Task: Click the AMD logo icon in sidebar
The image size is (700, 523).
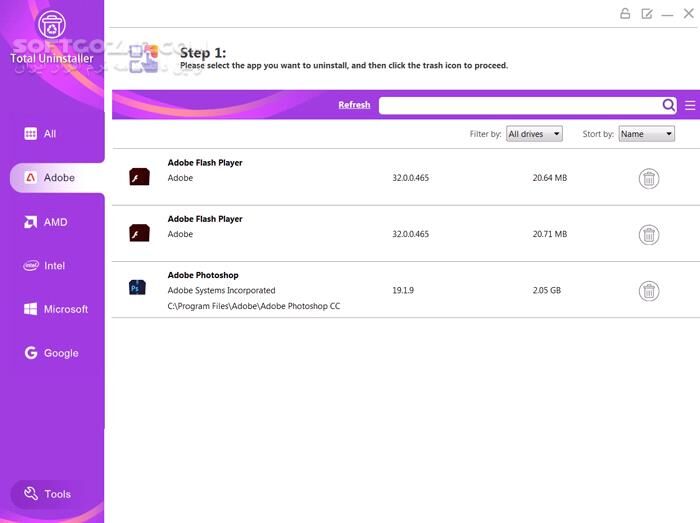Action: coord(30,222)
